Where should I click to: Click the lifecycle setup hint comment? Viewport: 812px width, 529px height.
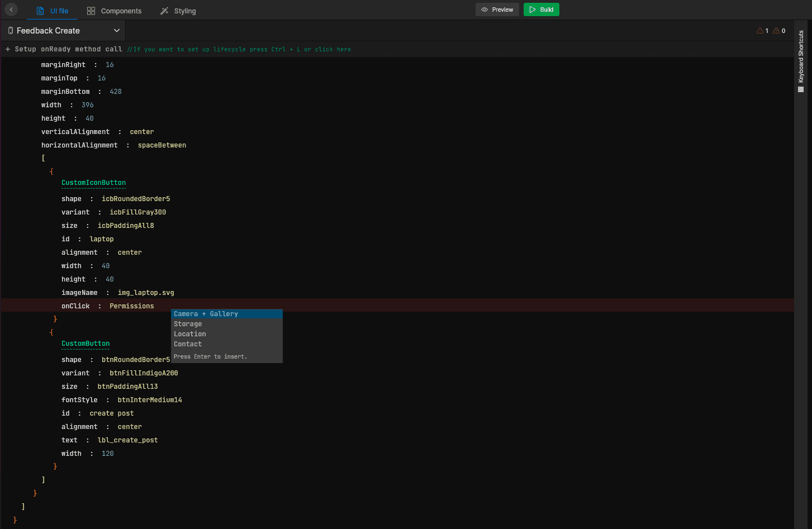coord(239,49)
